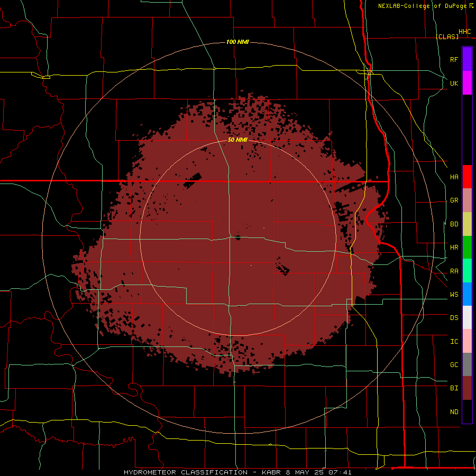476x476 pixels.
Task: Click the IC legend label
Action: tap(454, 342)
